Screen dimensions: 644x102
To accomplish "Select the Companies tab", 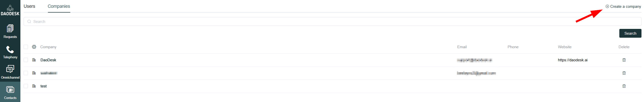I will pyautogui.click(x=59, y=6).
